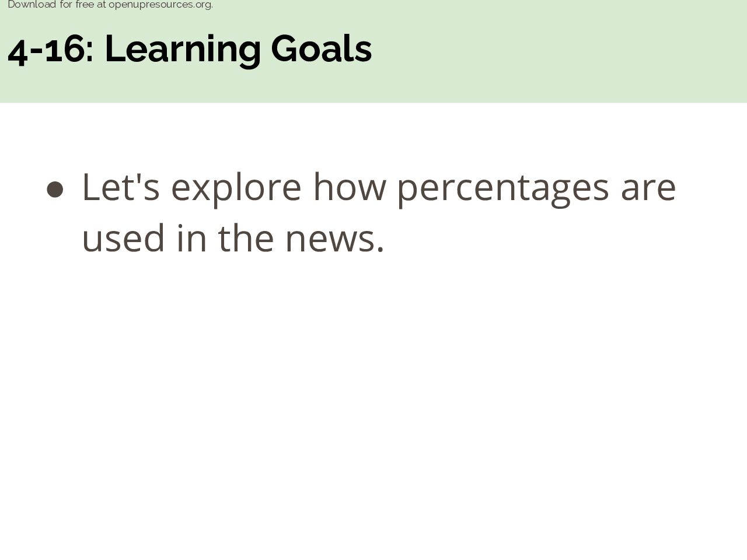Click the word "Learning" in the title
Image resolution: width=747 pixels, height=560 pixels.
pos(183,50)
